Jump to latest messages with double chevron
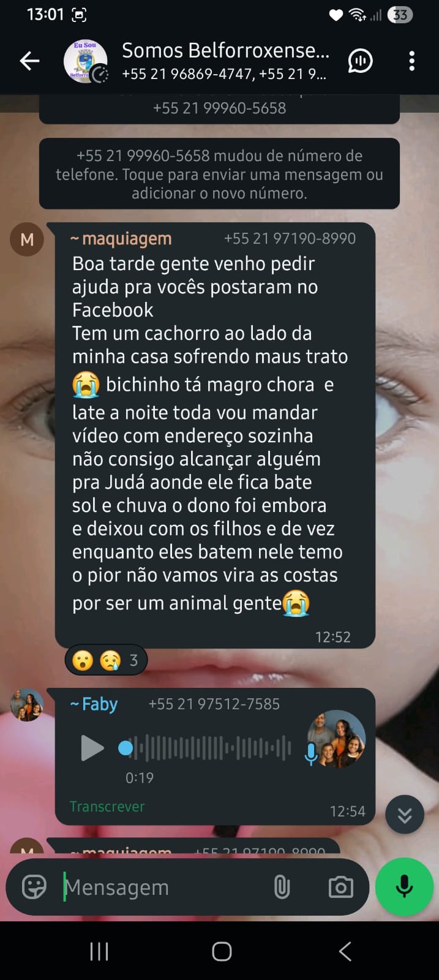The height and width of the screenshot is (980, 439). [405, 815]
